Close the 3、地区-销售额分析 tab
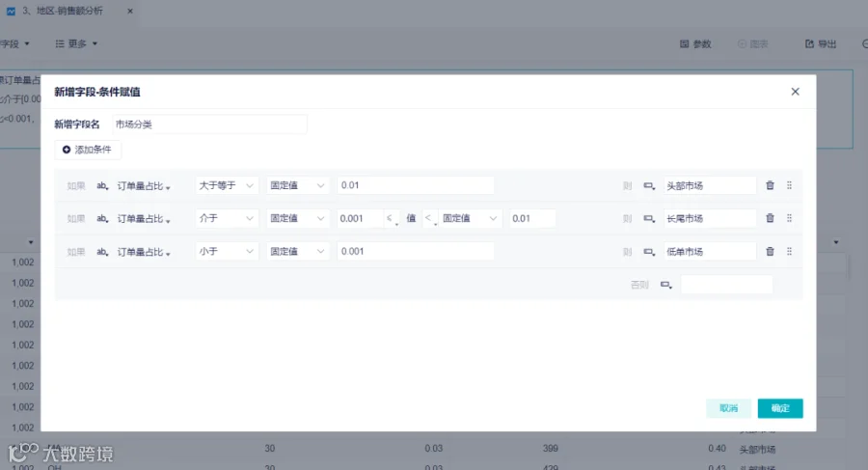868x470 pixels. click(130, 11)
